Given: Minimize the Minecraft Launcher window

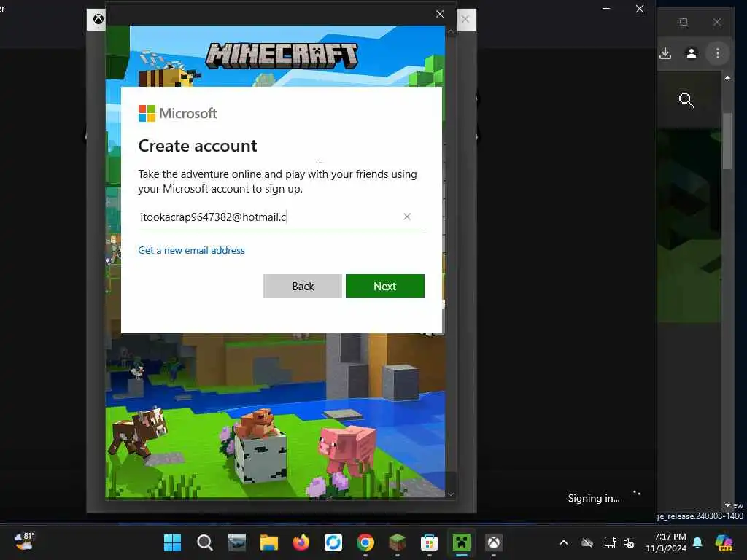Looking at the screenshot, I should click(x=606, y=9).
